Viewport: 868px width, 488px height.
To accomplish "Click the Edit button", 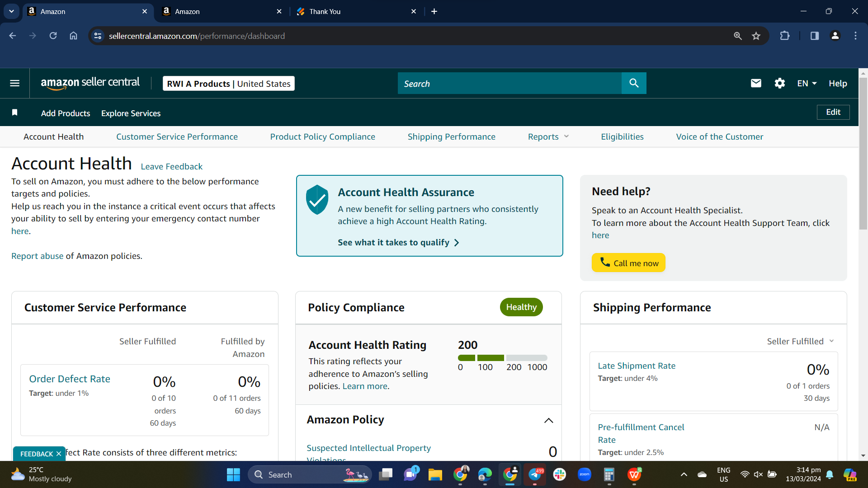I will click(x=833, y=112).
